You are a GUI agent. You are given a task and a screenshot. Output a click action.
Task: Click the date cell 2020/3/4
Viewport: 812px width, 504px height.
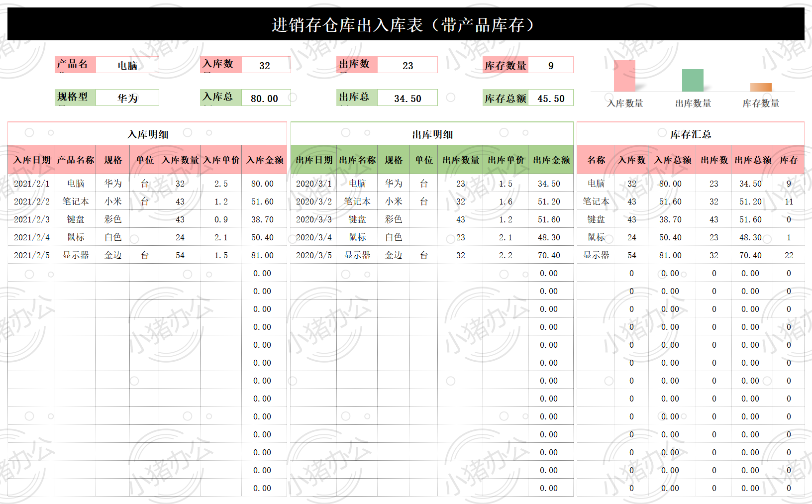pos(313,237)
